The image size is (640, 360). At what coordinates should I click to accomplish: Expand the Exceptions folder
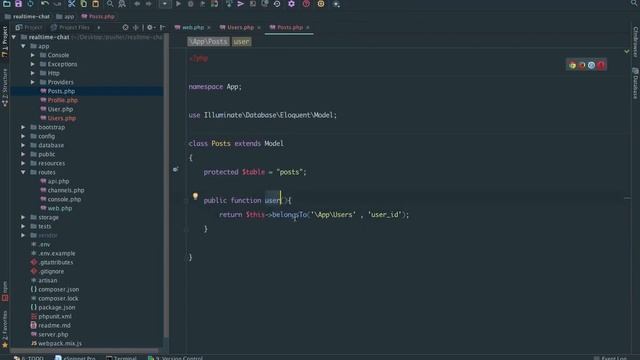(x=33, y=64)
